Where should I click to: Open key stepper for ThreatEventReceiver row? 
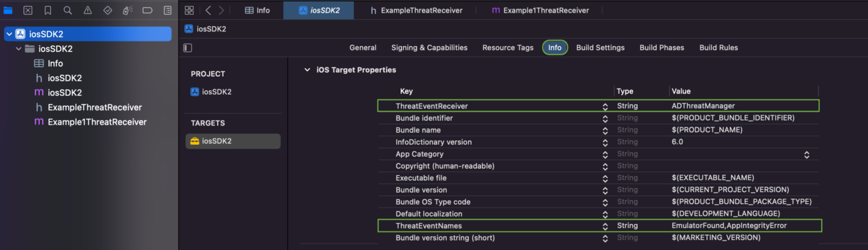click(605, 106)
